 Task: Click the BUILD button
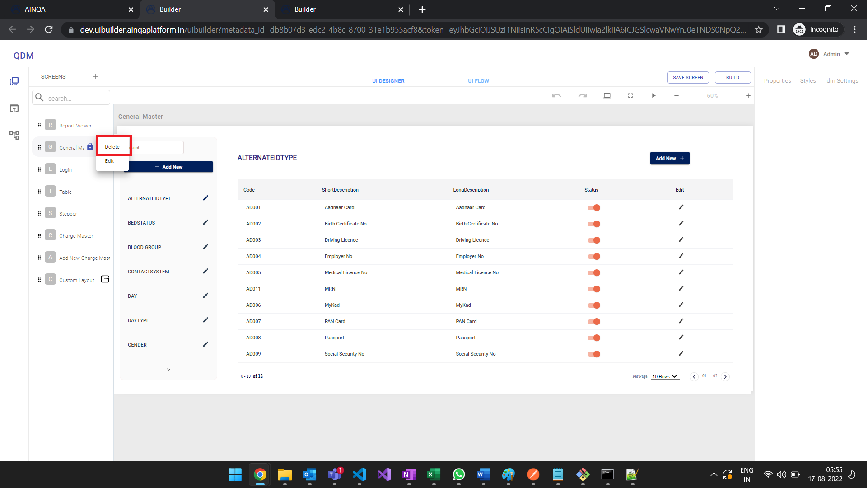click(x=733, y=78)
